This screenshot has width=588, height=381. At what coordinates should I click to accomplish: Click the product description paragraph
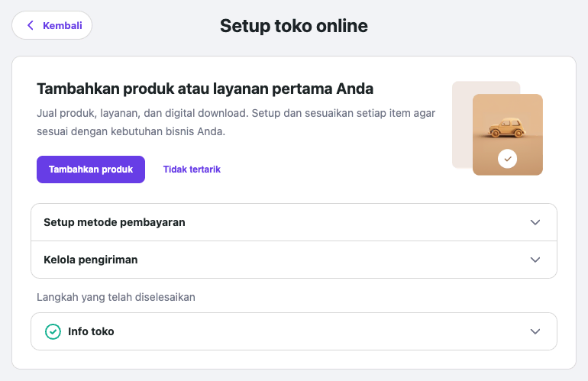click(235, 122)
